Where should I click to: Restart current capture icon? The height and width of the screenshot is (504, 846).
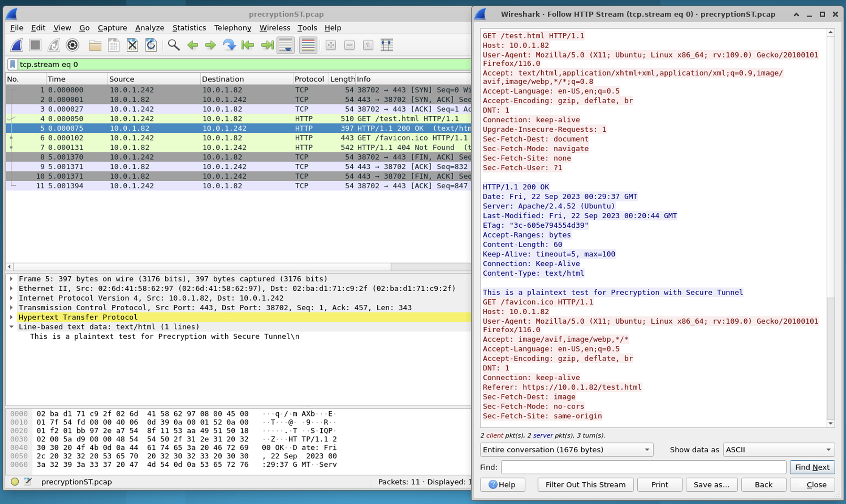54,45
